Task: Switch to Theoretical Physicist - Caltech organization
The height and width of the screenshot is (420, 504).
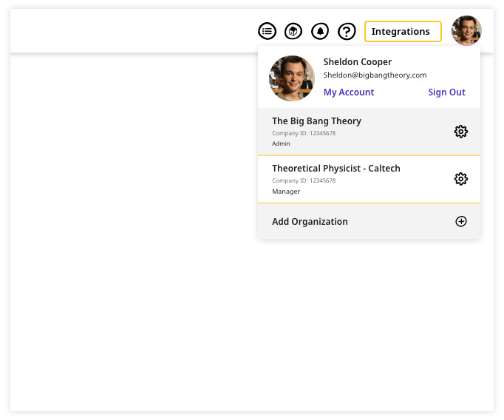Action: pos(336,169)
